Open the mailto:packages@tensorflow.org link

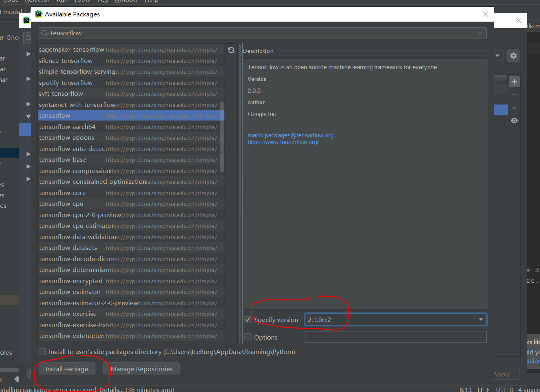(291, 135)
